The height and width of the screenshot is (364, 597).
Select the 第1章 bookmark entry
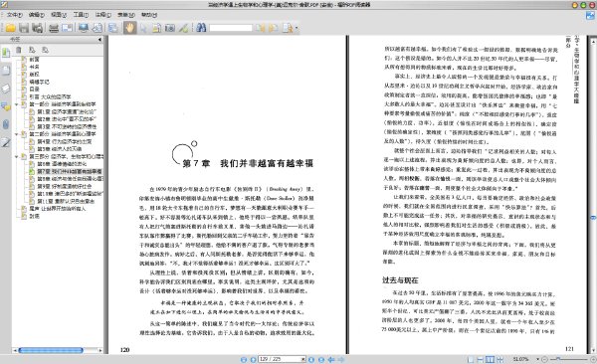(67, 111)
